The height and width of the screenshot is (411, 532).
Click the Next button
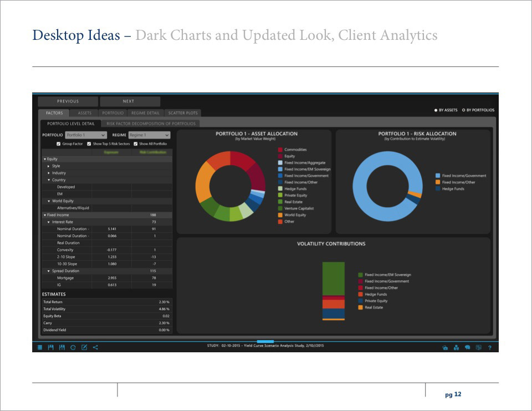pyautogui.click(x=129, y=101)
